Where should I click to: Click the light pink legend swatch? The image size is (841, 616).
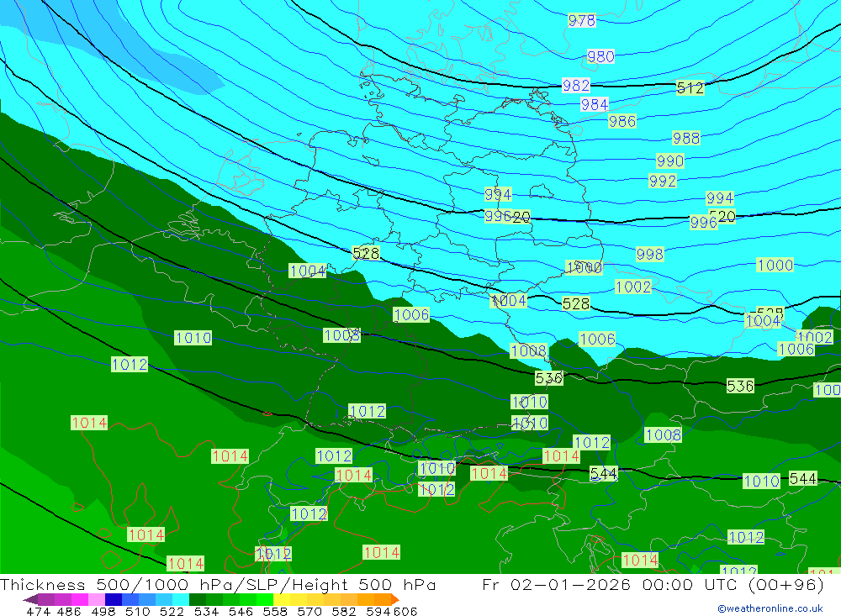[97, 599]
